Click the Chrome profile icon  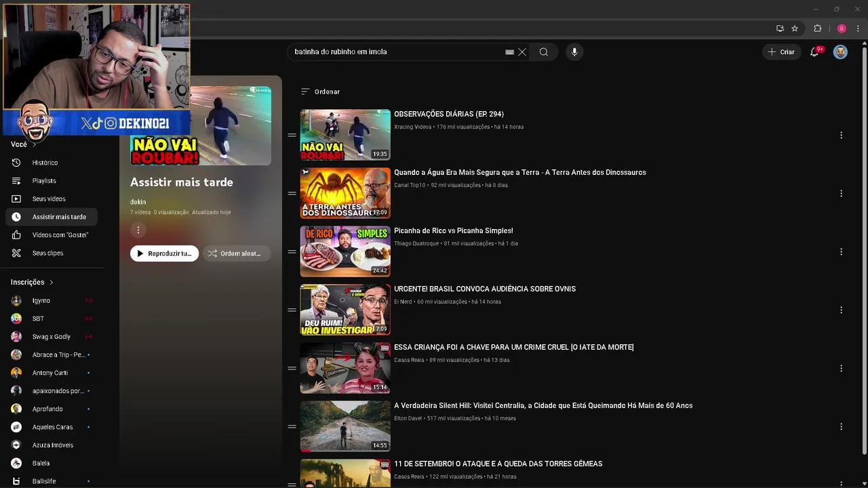coord(842,28)
